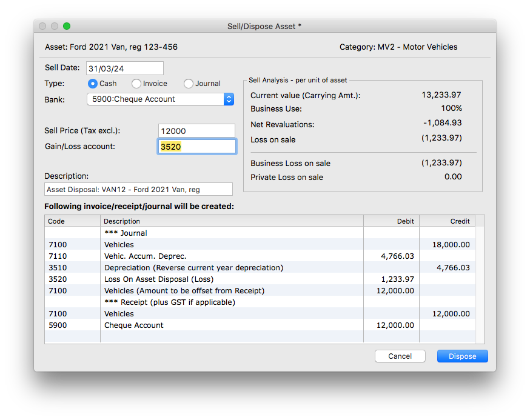530x420 pixels.
Task: Click the Business Use 100% value
Action: (x=451, y=108)
